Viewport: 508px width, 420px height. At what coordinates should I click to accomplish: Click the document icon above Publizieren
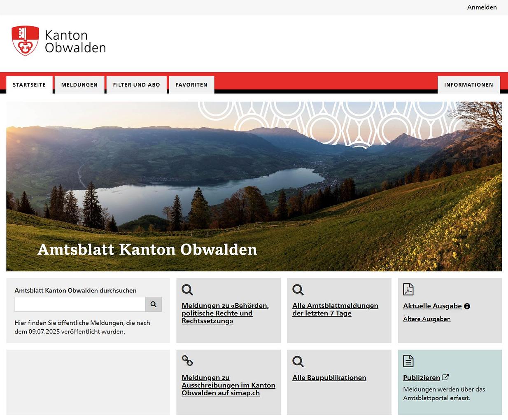tap(408, 361)
